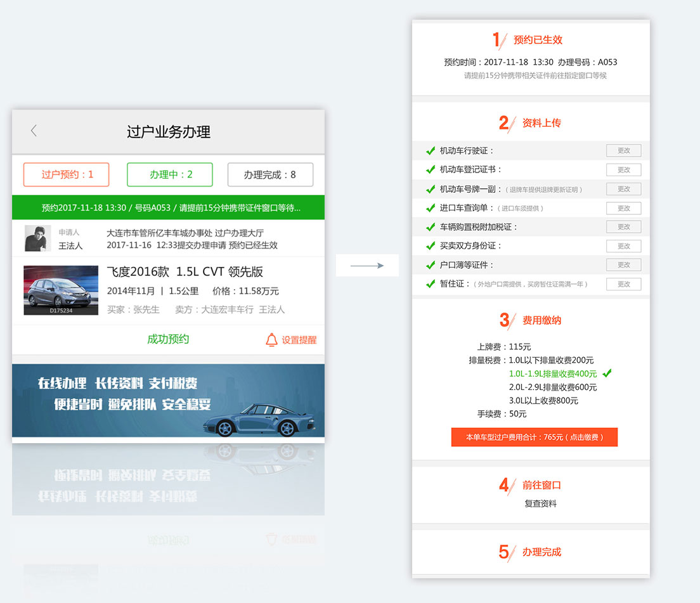Toggle the checkmark beside 户口薄等证件
Viewport: 700px width, 603px height.
pos(431,265)
